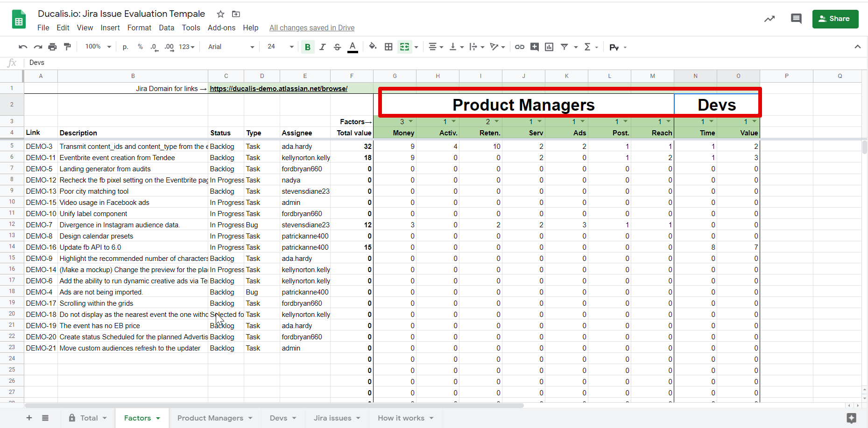
Task: Switch to the Jira issues sheet tab
Action: click(332, 418)
